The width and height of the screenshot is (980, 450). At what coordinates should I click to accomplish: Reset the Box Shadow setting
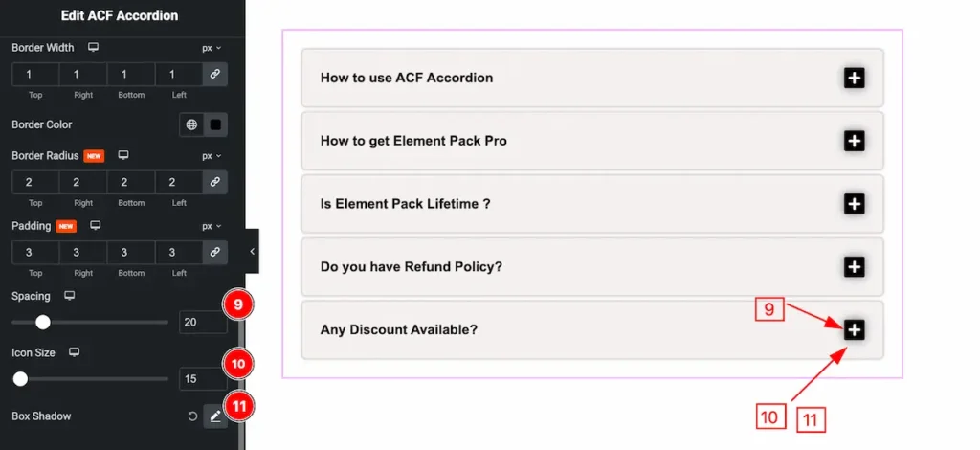point(192,416)
